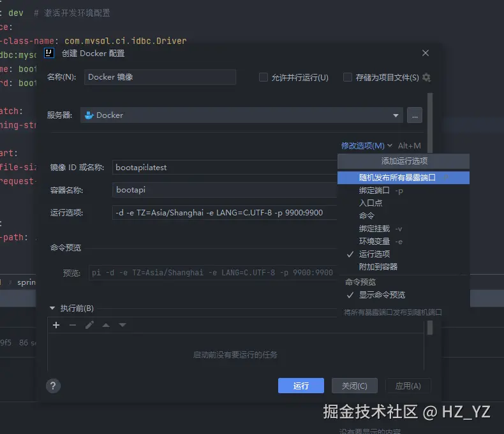Click com.mysql.cj.jdbc.Driver text in editor
The image size is (504, 434).
(x=125, y=41)
